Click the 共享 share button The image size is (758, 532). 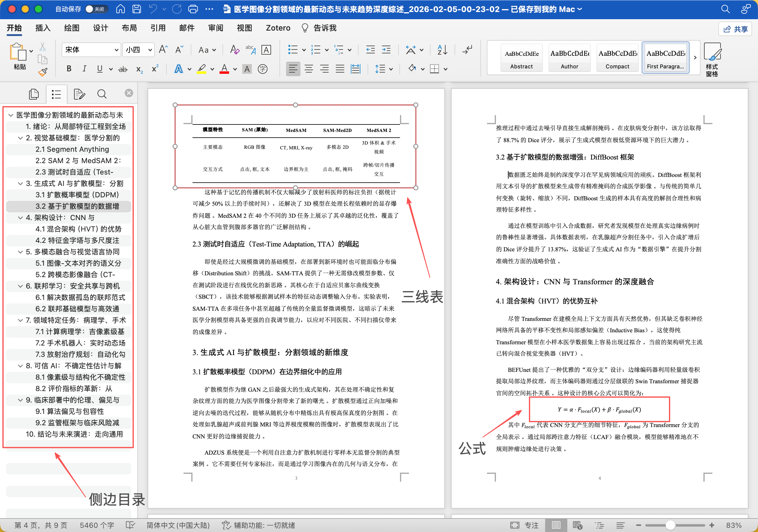[x=735, y=29]
